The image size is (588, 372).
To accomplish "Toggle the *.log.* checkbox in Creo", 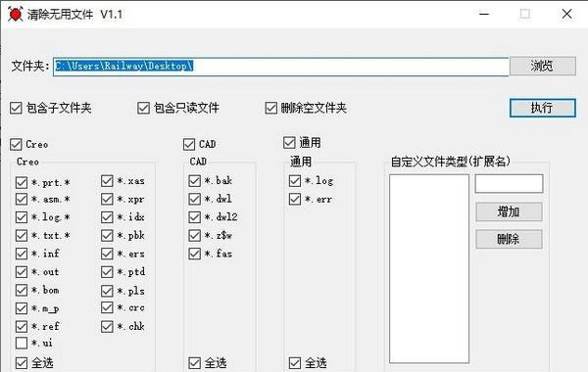I will [x=22, y=217].
